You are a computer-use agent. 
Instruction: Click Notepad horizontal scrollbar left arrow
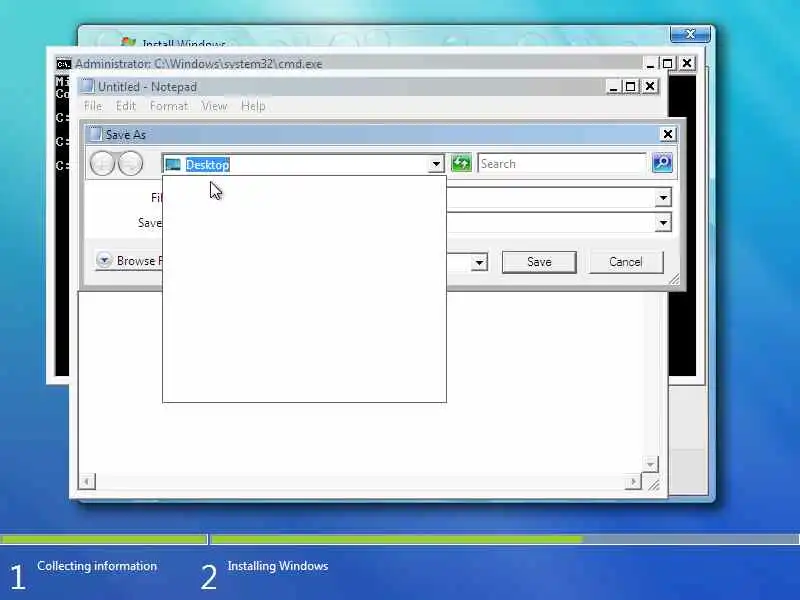tap(87, 481)
